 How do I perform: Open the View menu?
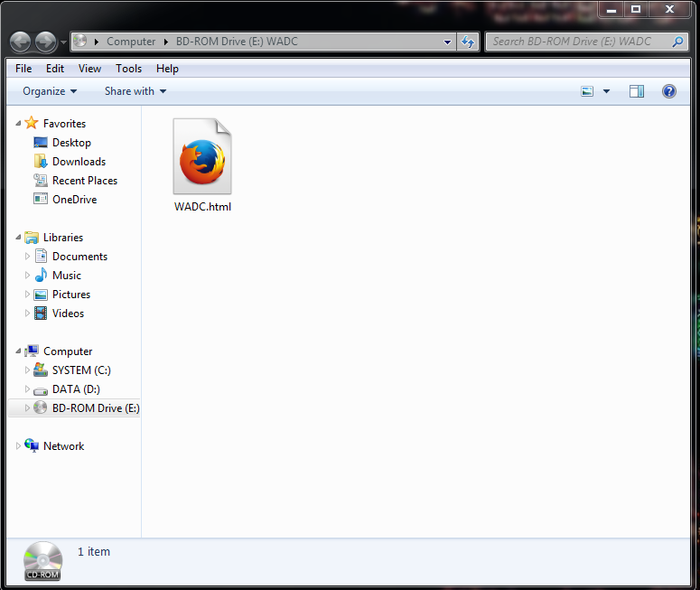click(x=89, y=69)
